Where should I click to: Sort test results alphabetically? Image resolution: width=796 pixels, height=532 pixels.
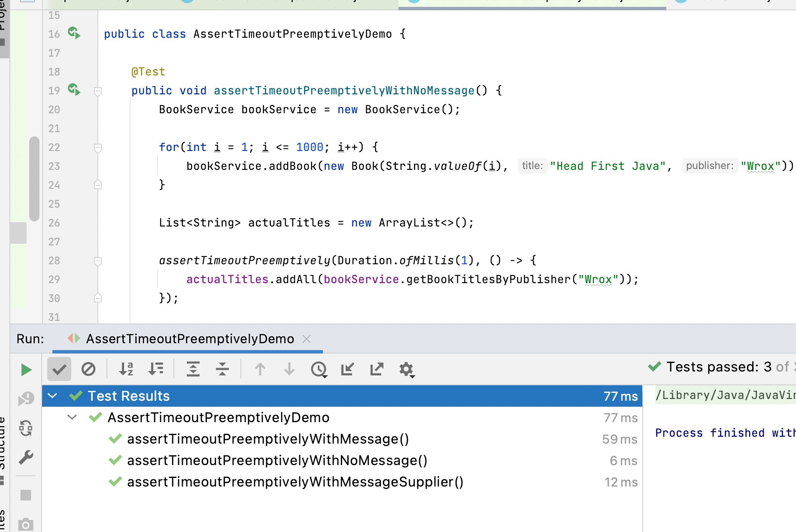[125, 369]
